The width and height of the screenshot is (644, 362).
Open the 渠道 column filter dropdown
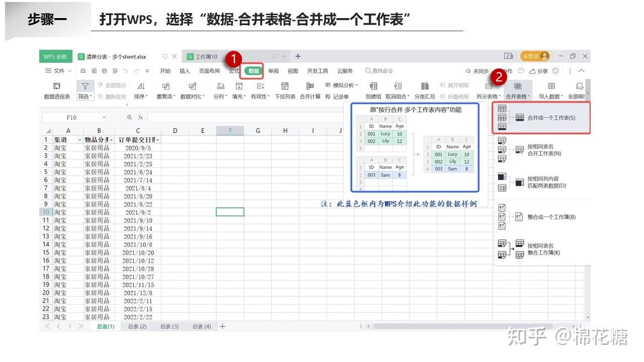[79, 140]
